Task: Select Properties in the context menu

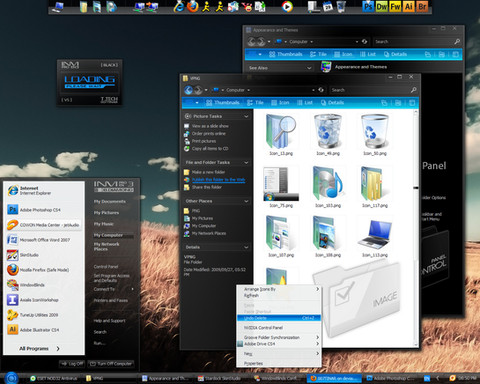Action: 279,363
